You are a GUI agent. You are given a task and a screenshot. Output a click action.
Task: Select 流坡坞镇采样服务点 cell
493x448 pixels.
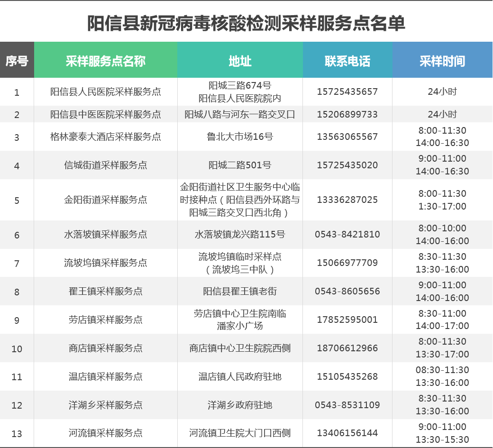pyautogui.click(x=105, y=263)
